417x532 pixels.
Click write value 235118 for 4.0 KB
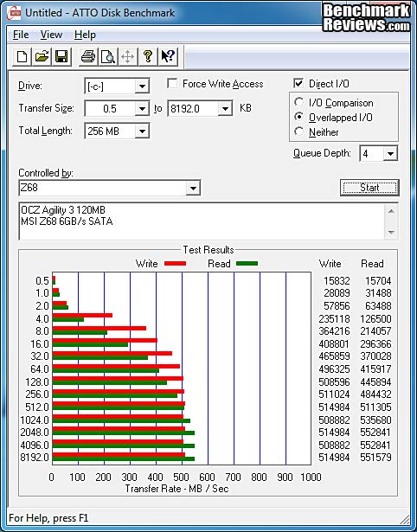[334, 319]
